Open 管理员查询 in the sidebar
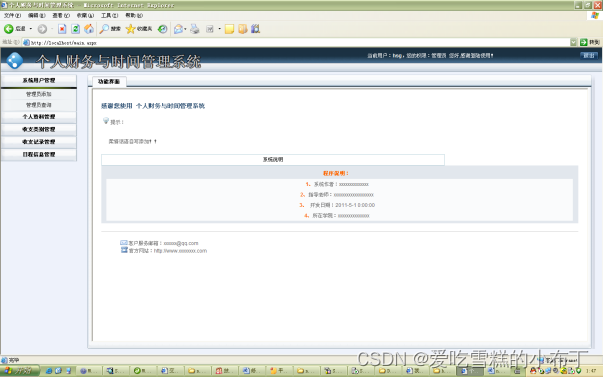 click(39, 105)
